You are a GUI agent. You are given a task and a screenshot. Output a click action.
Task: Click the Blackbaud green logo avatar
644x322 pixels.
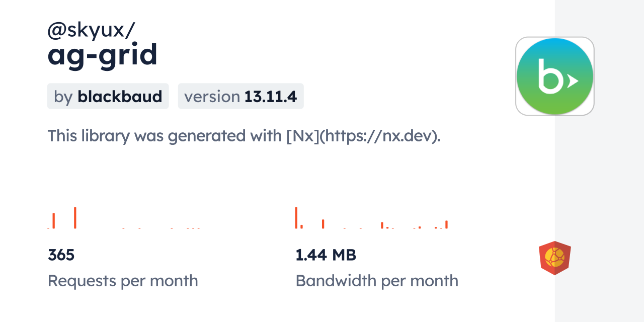[555, 76]
